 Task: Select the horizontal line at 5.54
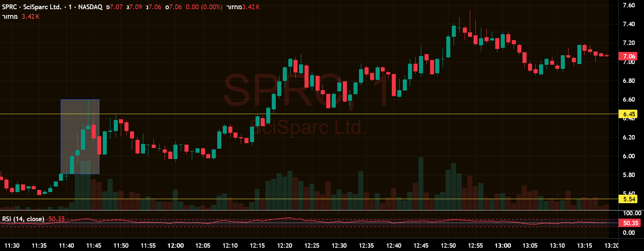(x=309, y=199)
